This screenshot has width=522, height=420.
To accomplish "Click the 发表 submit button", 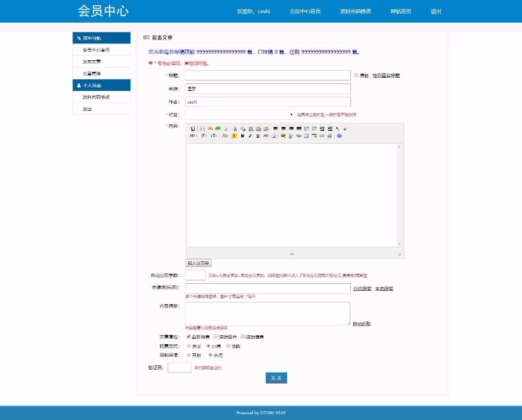I will 276,378.
